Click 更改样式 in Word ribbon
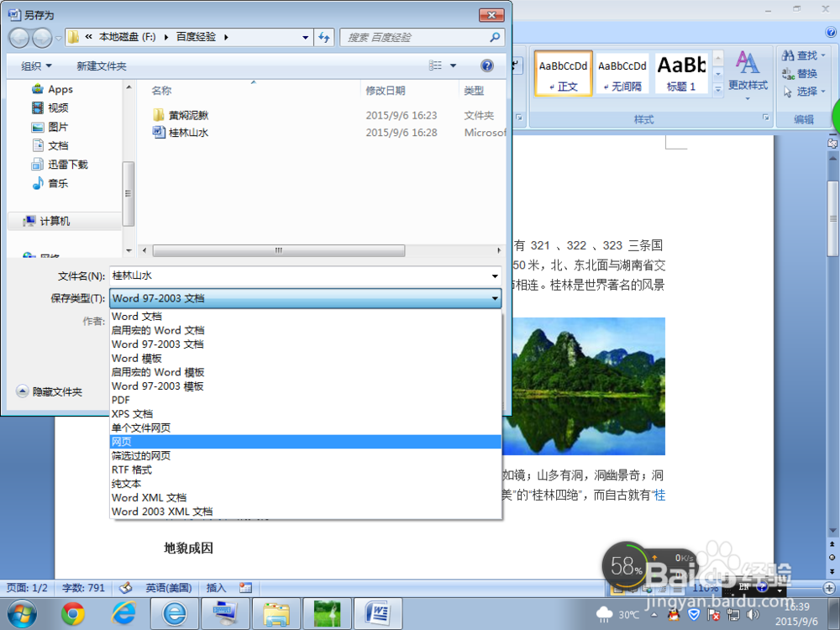The image size is (840, 630). pos(748,75)
